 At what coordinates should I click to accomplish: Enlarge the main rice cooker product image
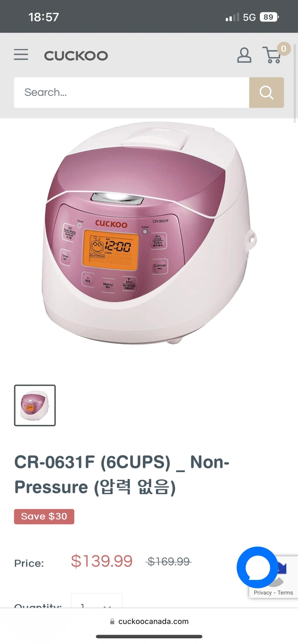coord(149,233)
